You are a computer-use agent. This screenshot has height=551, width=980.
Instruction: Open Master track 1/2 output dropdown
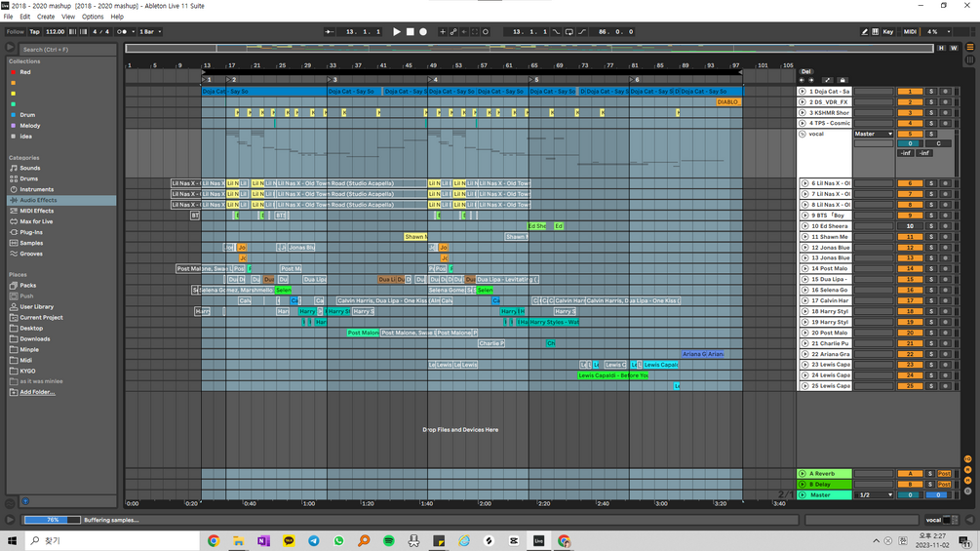(874, 494)
